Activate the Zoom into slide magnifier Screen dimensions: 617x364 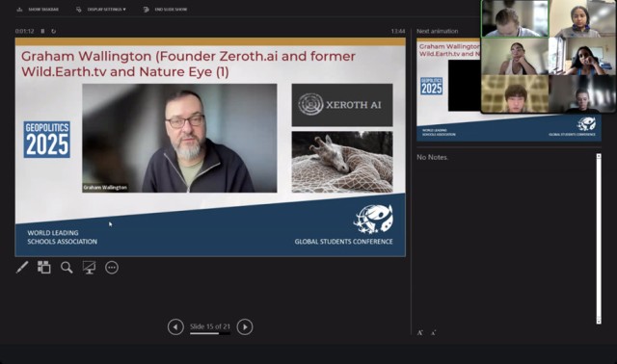click(x=67, y=268)
